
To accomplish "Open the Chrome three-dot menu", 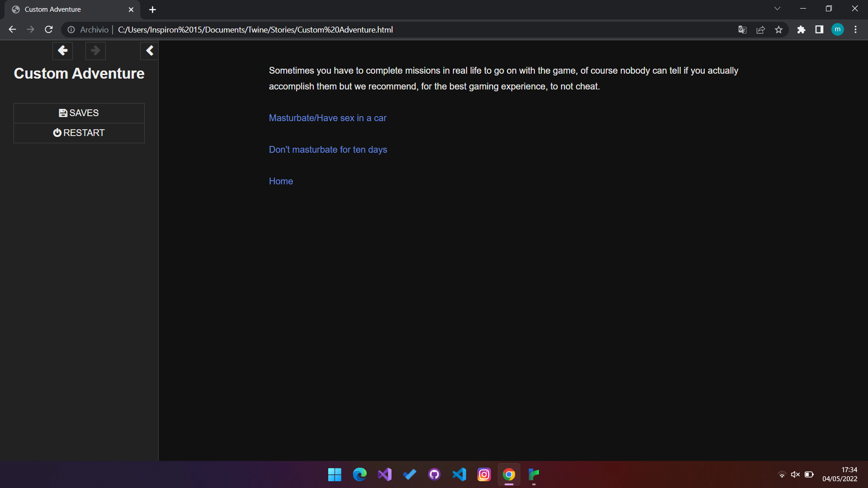I will 855,30.
